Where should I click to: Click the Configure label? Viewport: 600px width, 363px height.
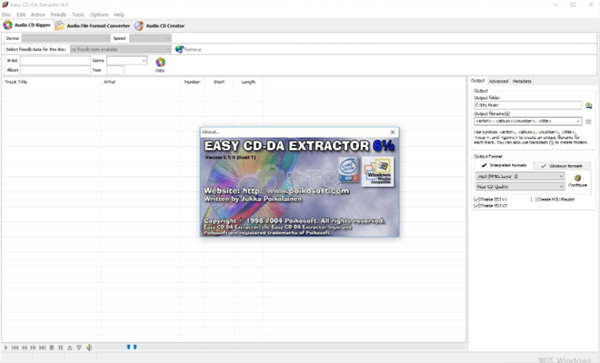point(577,185)
